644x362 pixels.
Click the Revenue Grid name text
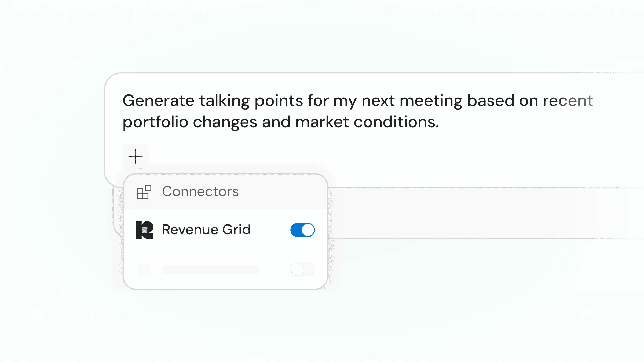tap(206, 230)
